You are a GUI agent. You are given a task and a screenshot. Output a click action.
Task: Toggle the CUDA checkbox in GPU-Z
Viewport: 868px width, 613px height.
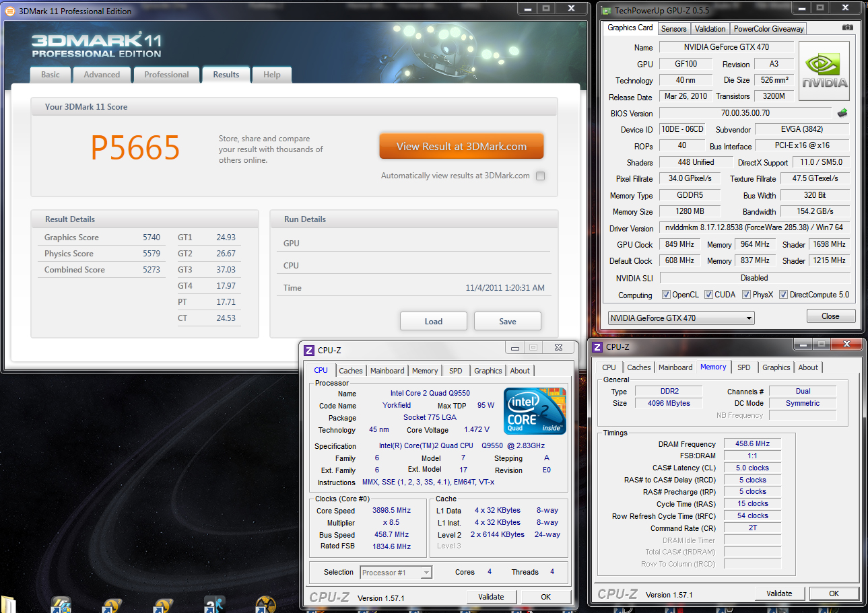click(x=708, y=294)
